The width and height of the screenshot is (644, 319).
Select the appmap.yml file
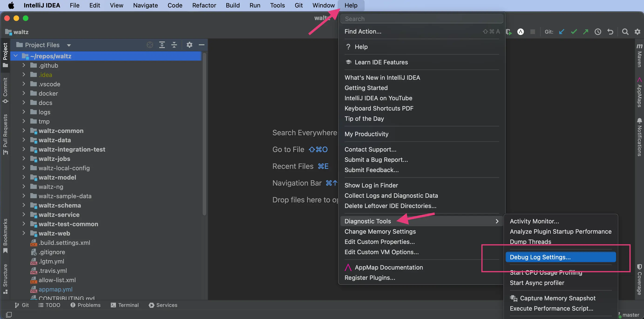(x=55, y=289)
